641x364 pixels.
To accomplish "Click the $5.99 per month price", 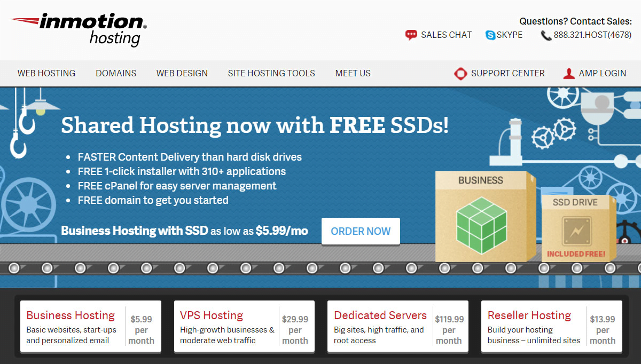I will coord(141,330).
